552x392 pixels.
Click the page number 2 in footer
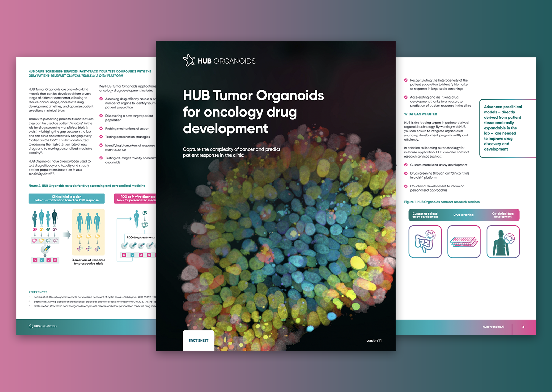(523, 327)
